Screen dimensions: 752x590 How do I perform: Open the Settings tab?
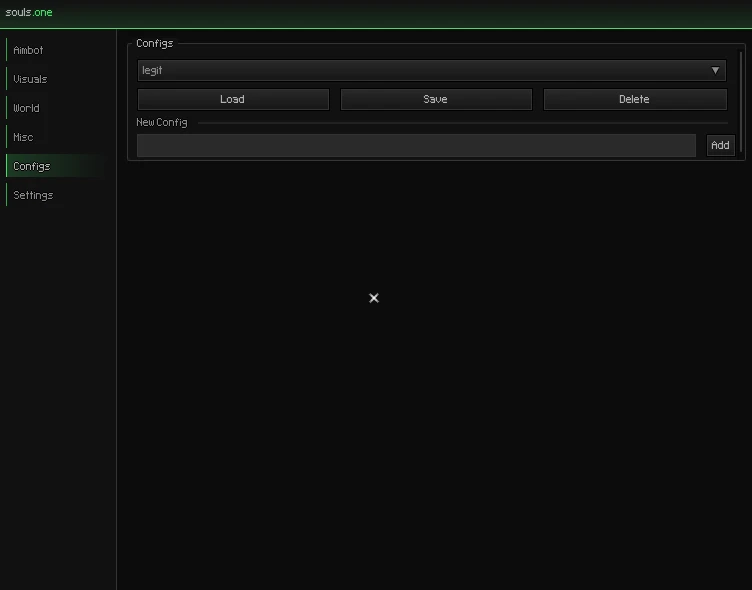click(x=56, y=195)
